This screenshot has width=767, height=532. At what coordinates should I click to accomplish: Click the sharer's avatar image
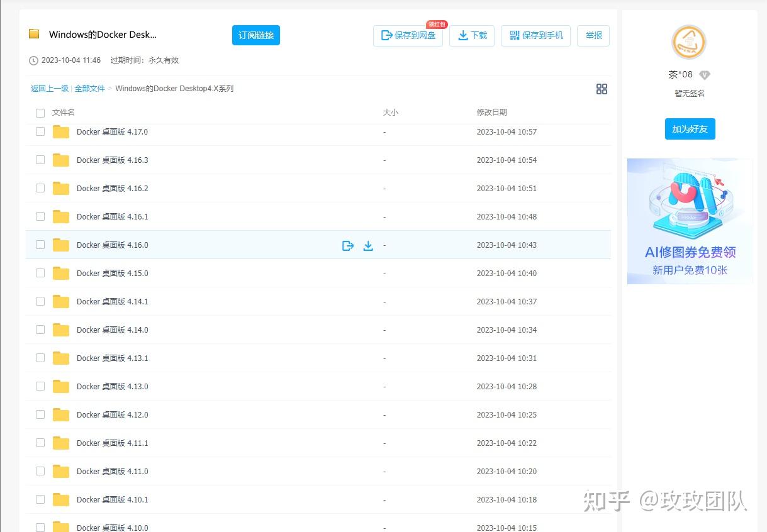tap(689, 43)
